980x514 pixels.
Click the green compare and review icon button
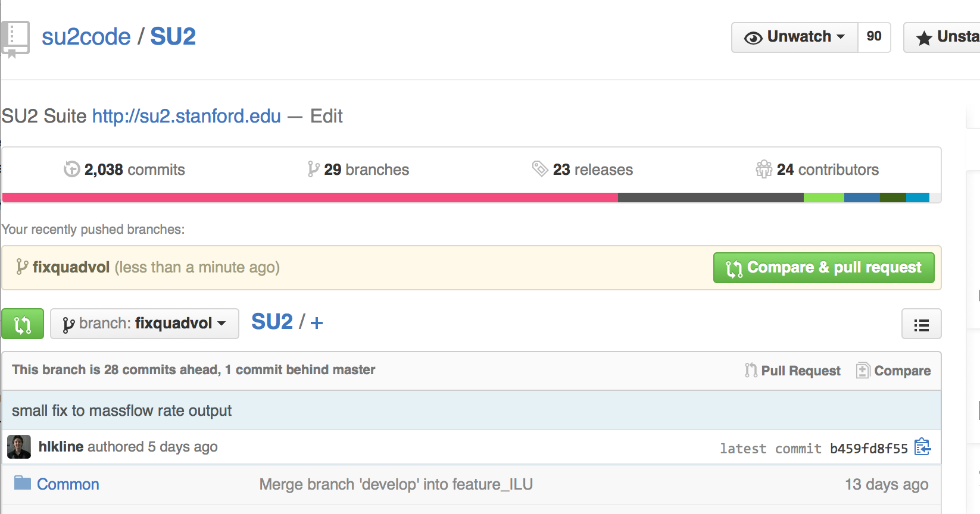point(23,324)
